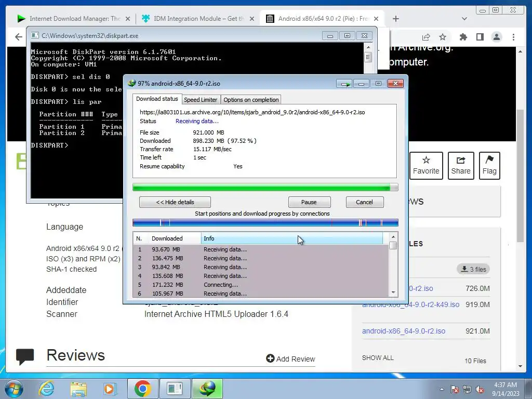Select connection row 5 showing Connecting...

[x=261, y=285]
